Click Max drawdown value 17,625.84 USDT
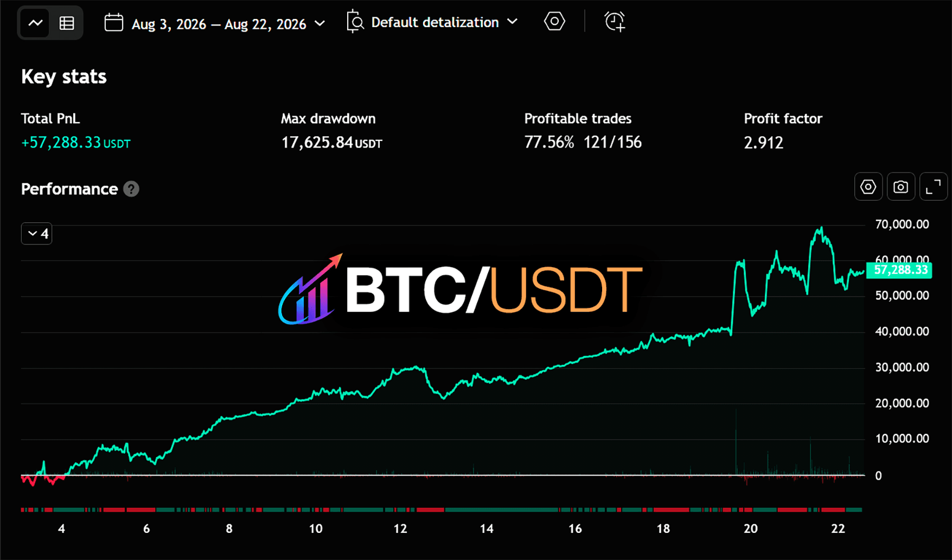 [x=331, y=143]
